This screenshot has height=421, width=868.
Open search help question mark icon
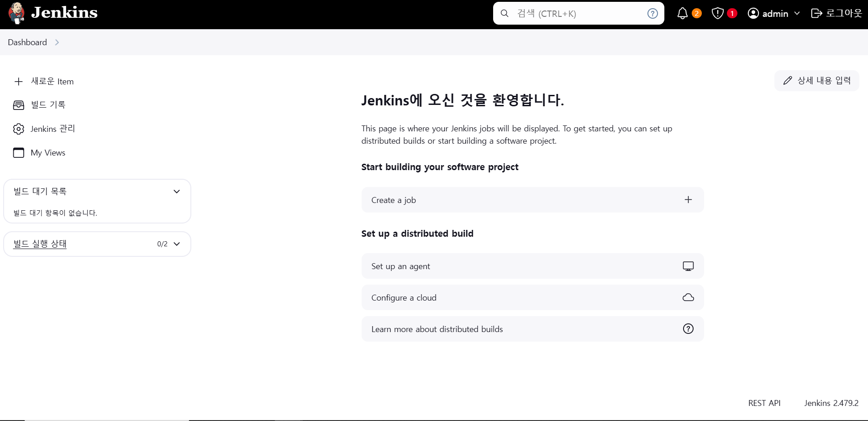pyautogui.click(x=652, y=13)
